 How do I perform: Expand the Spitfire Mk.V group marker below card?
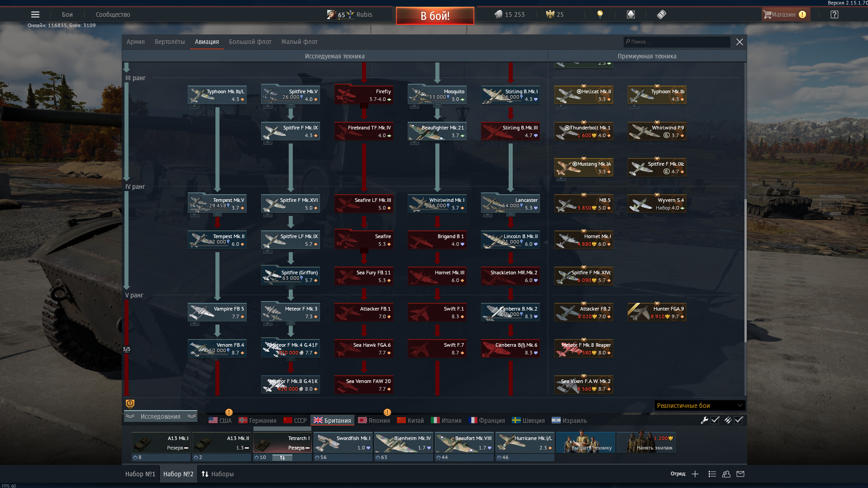291,106
